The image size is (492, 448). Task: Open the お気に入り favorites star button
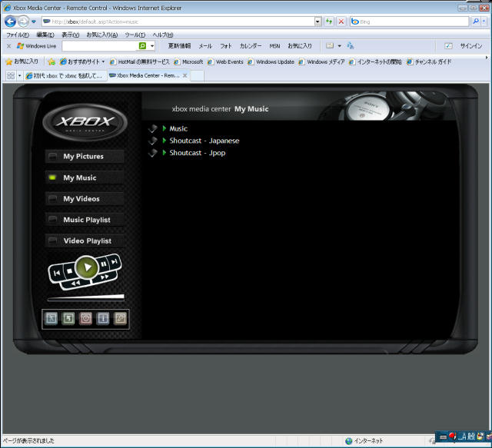(x=22, y=61)
